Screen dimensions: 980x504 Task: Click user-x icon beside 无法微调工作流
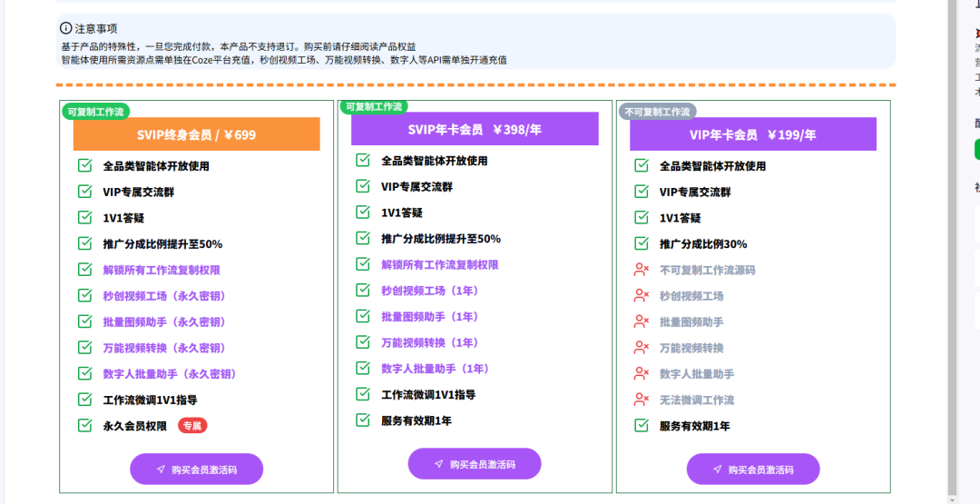(642, 400)
